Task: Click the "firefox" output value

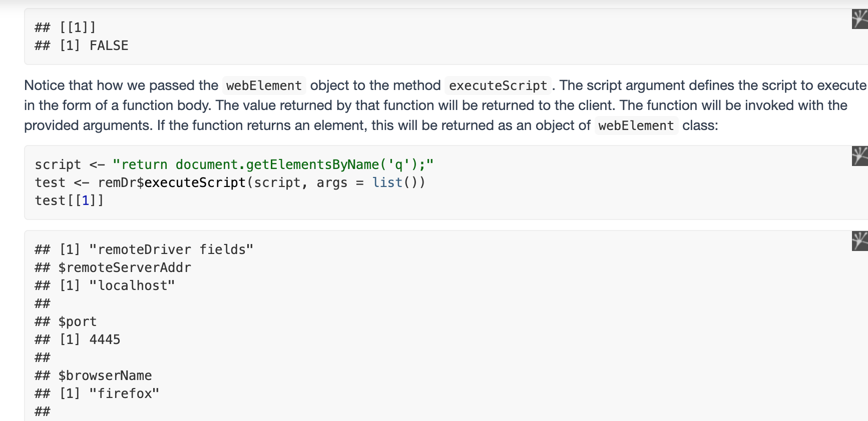Action: pos(124,393)
